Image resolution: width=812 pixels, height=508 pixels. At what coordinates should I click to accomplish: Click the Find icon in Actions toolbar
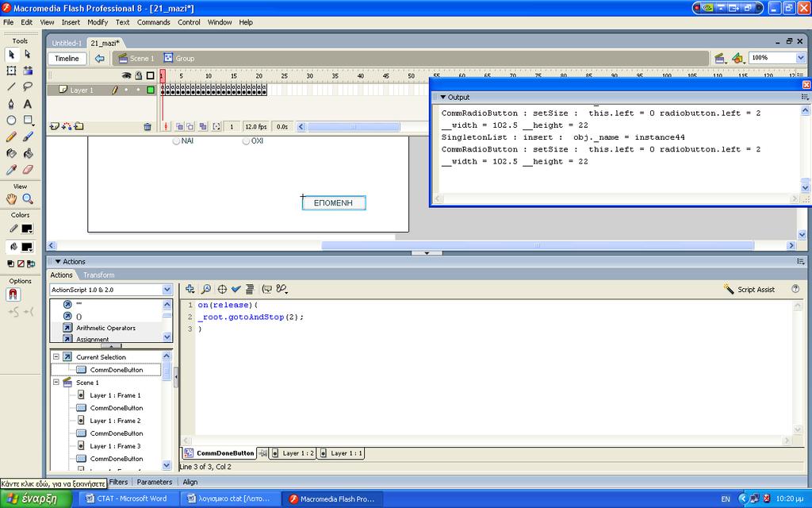click(206, 289)
